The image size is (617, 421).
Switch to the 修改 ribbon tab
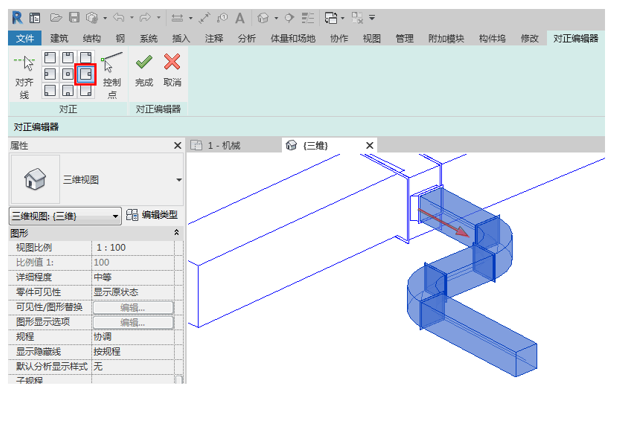click(x=529, y=38)
